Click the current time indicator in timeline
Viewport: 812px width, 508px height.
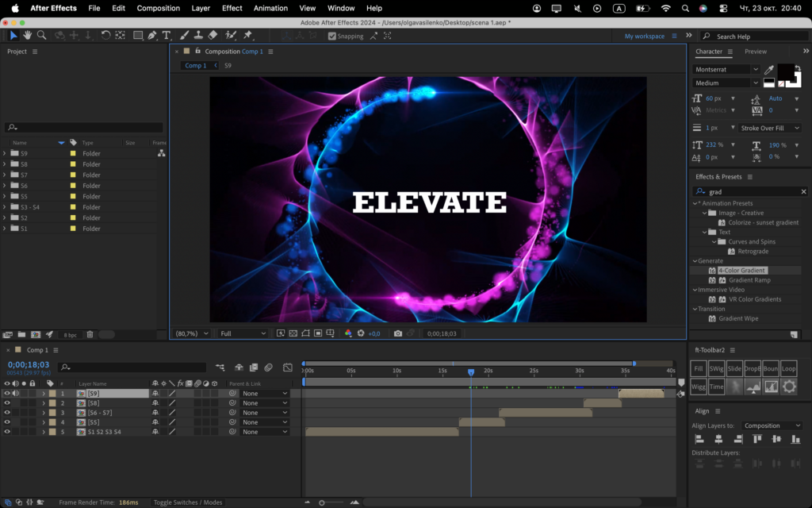coord(471,372)
